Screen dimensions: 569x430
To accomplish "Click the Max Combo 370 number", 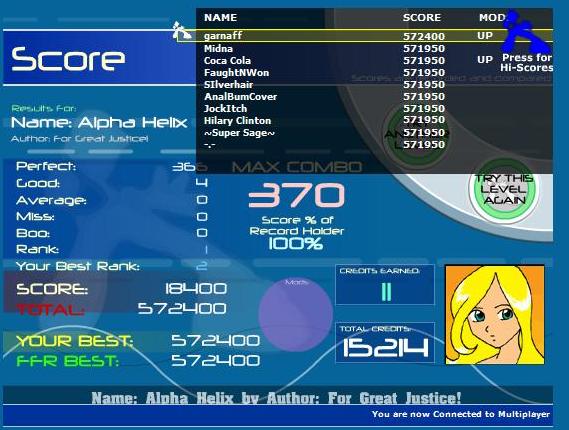I will pos(296,195).
